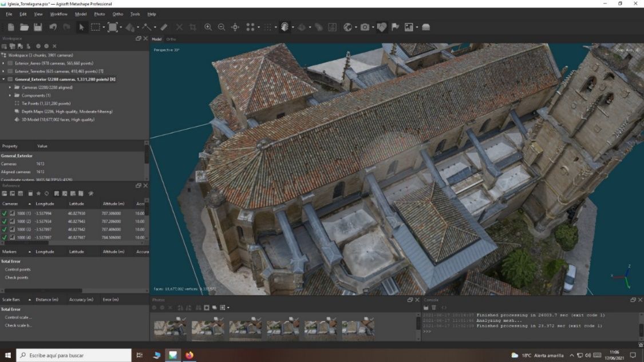Click the Reset View icon

[x=235, y=27]
